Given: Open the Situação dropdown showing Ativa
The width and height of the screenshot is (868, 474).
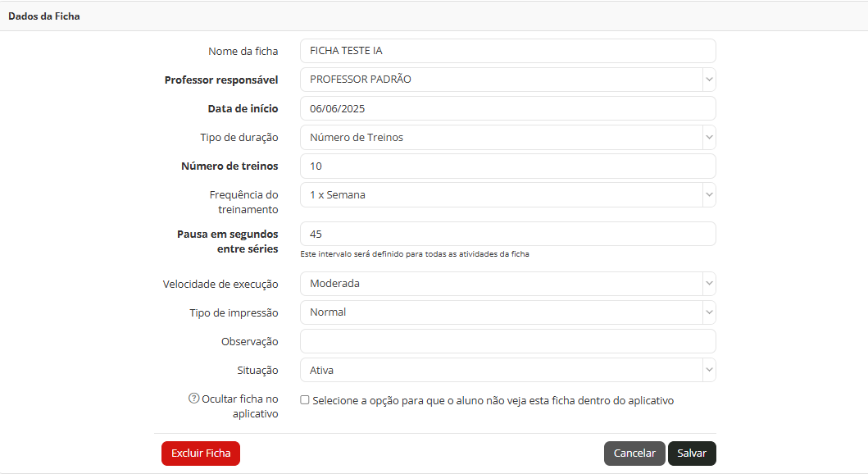Looking at the screenshot, I should point(507,370).
